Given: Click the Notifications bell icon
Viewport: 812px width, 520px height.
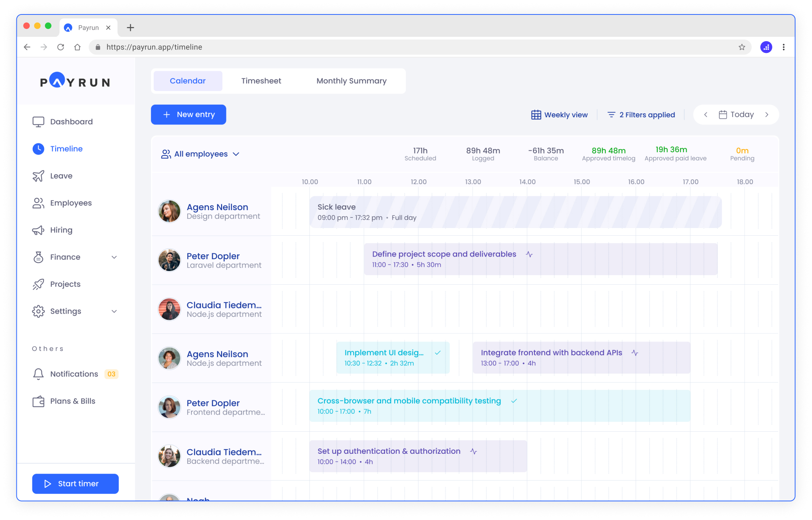Looking at the screenshot, I should pos(38,374).
